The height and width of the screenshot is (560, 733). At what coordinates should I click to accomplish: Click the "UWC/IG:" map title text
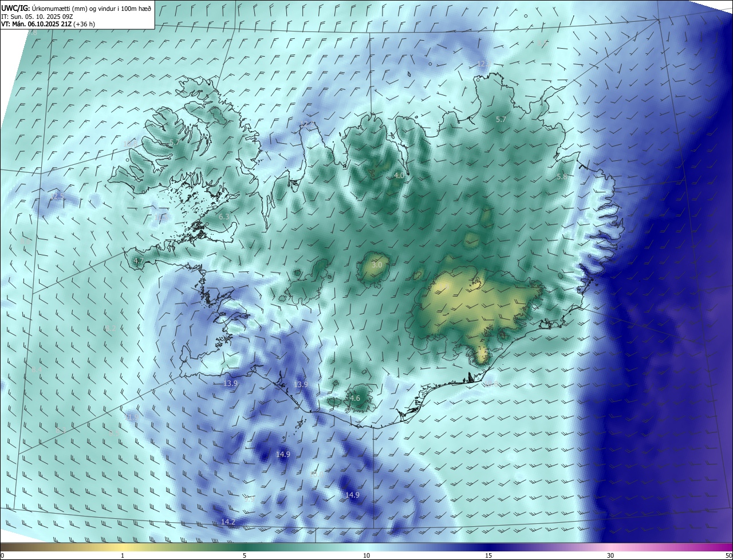coord(14,7)
